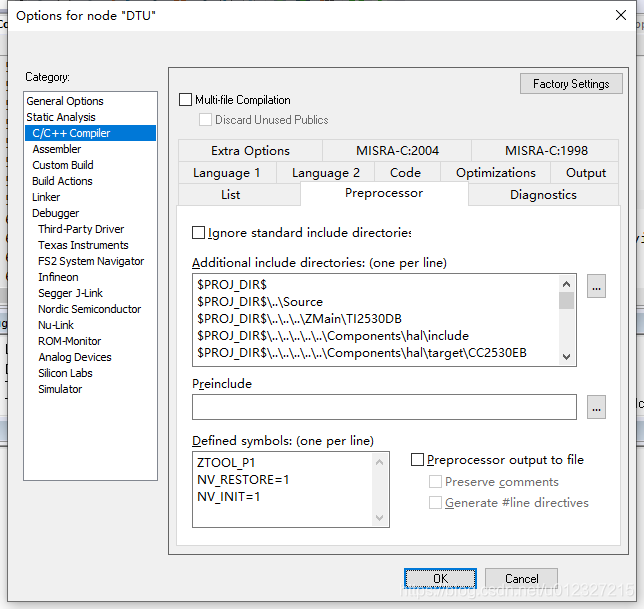Switch to Extra Options tab
Screen dimensions: 644x609
250,151
